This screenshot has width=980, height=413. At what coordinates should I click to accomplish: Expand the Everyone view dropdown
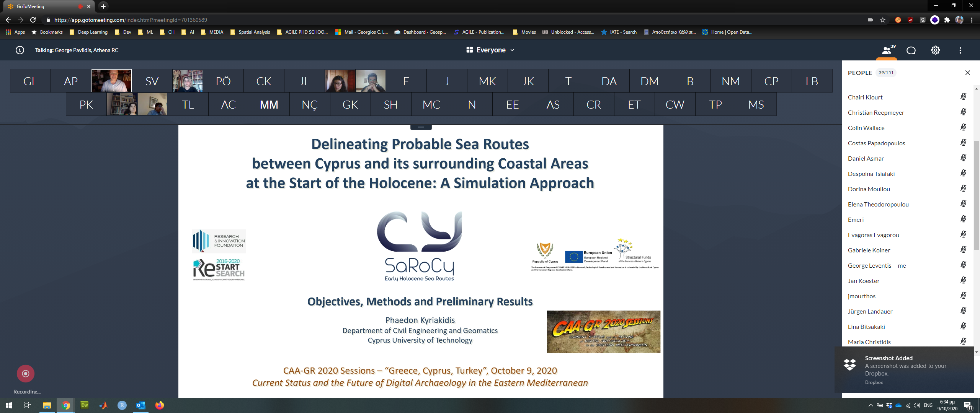491,50
